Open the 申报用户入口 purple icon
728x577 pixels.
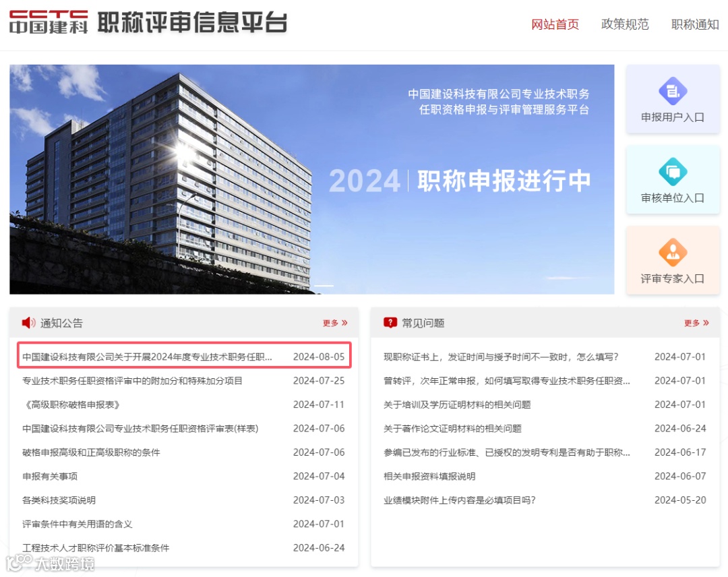coord(673,91)
